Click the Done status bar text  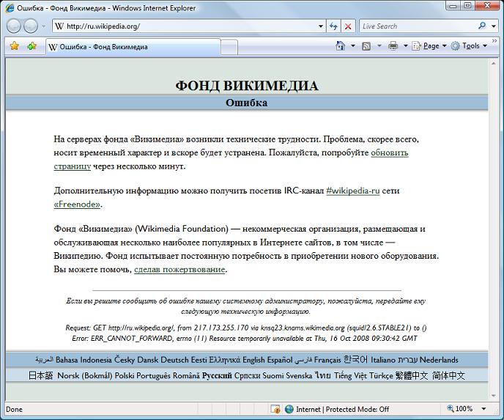14,410
